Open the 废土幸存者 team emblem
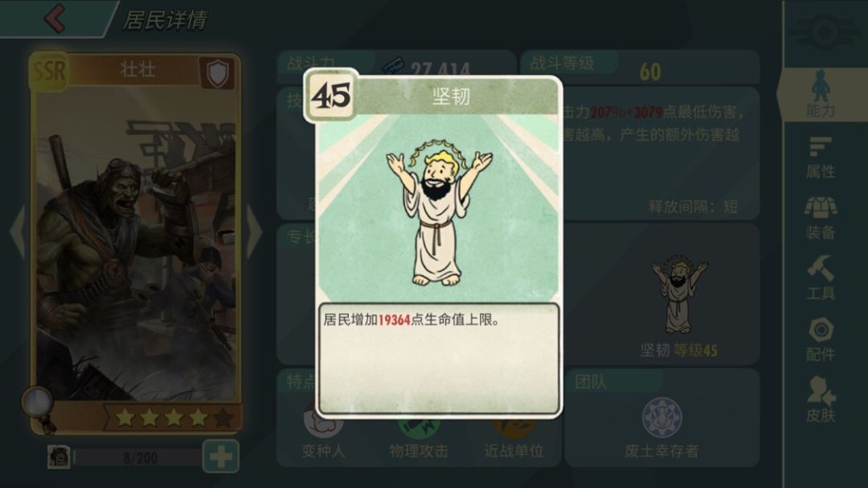 pyautogui.click(x=662, y=417)
